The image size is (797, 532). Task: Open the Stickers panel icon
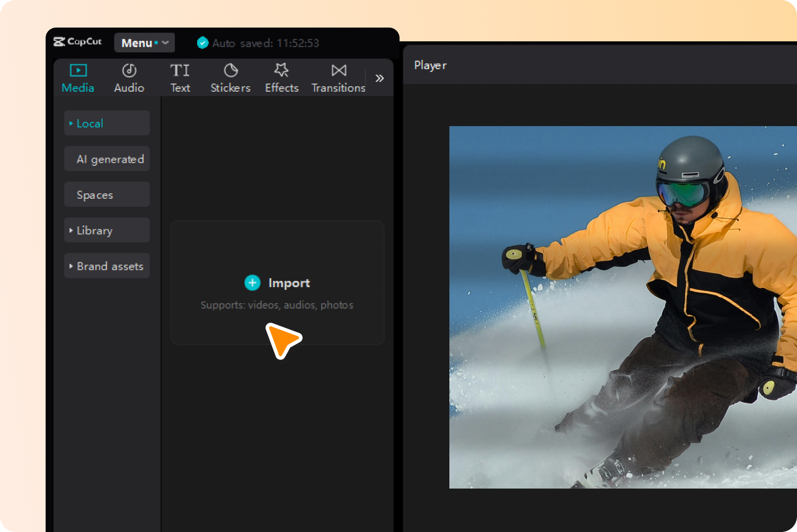point(231,70)
